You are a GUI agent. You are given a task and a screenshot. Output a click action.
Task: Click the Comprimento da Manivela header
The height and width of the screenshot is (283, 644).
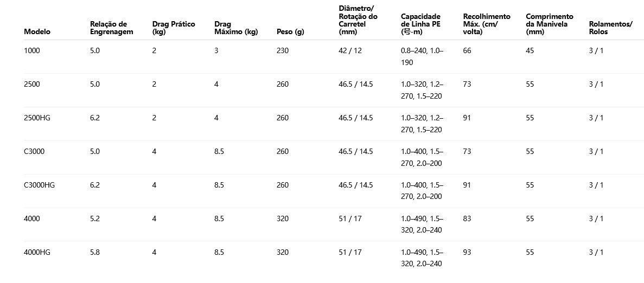[549, 24]
